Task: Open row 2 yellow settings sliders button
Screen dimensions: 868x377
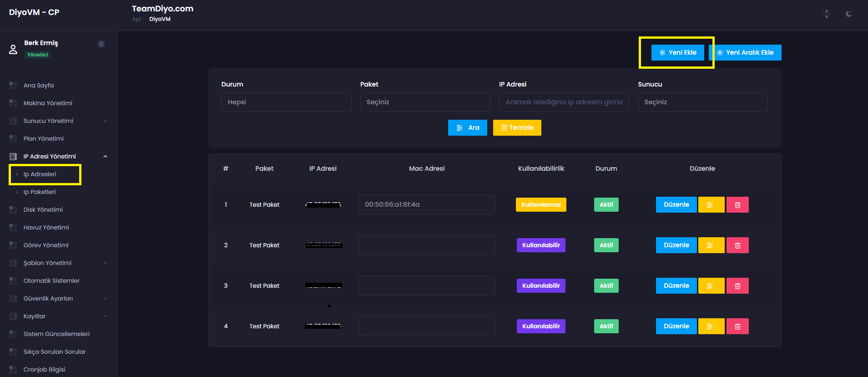Action: pyautogui.click(x=711, y=245)
